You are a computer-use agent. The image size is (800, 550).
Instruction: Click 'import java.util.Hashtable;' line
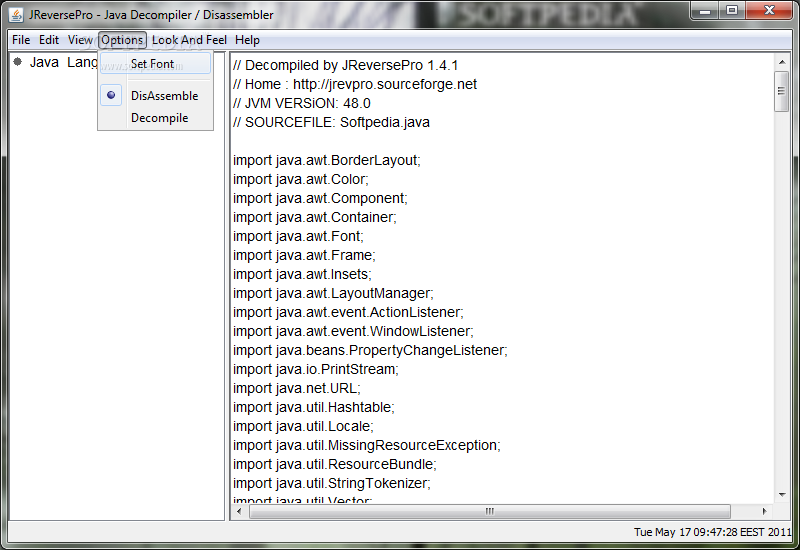[314, 407]
